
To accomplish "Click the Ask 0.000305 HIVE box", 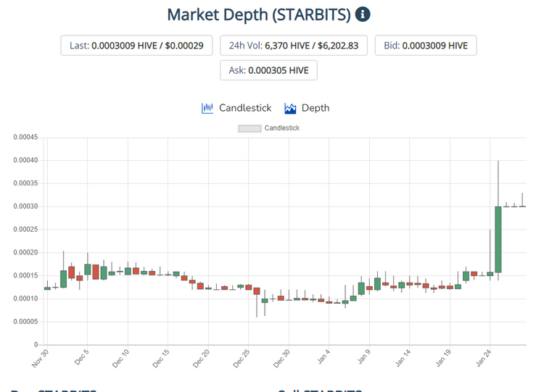I will (x=268, y=70).
